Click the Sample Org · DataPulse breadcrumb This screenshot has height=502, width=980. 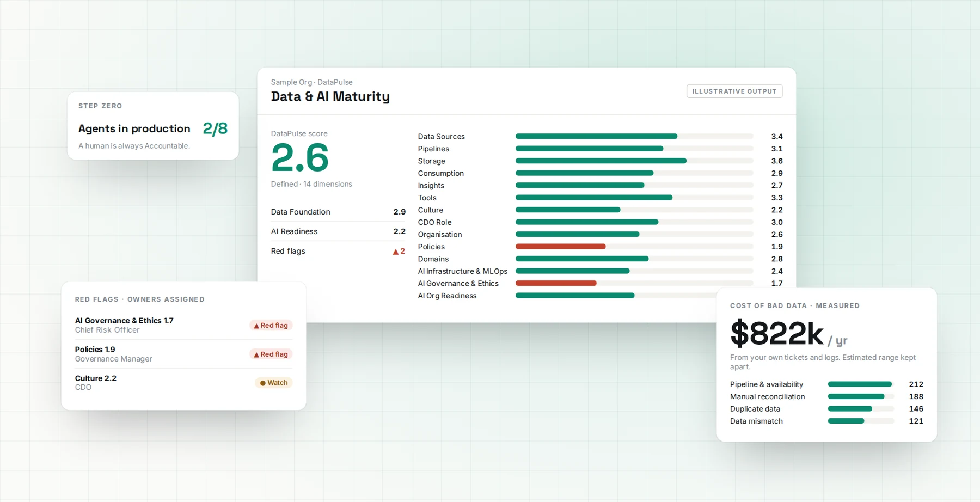click(312, 82)
